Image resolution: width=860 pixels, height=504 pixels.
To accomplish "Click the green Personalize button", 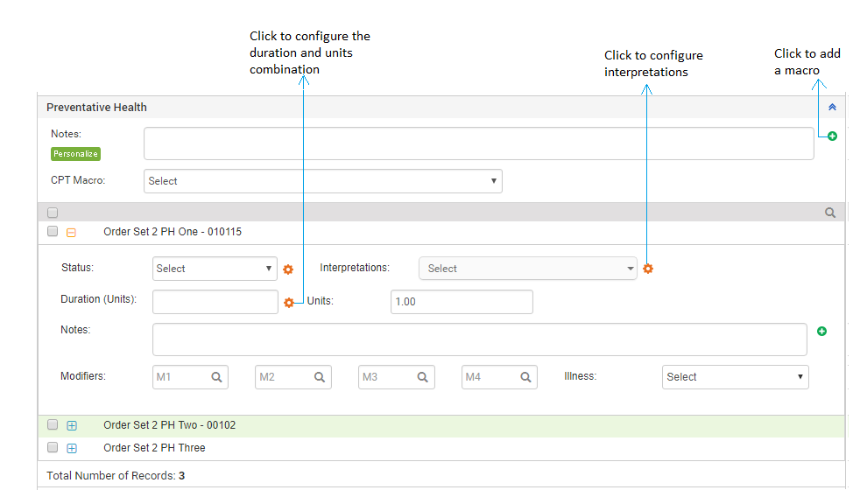I will click(75, 154).
